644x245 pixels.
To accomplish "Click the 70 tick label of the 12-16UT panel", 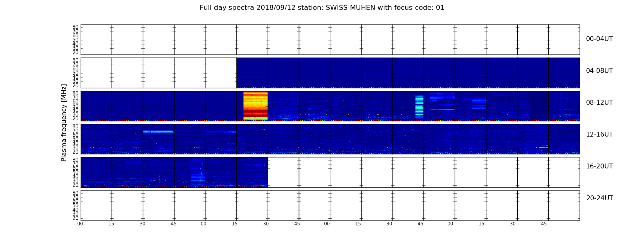I will click(75, 131).
